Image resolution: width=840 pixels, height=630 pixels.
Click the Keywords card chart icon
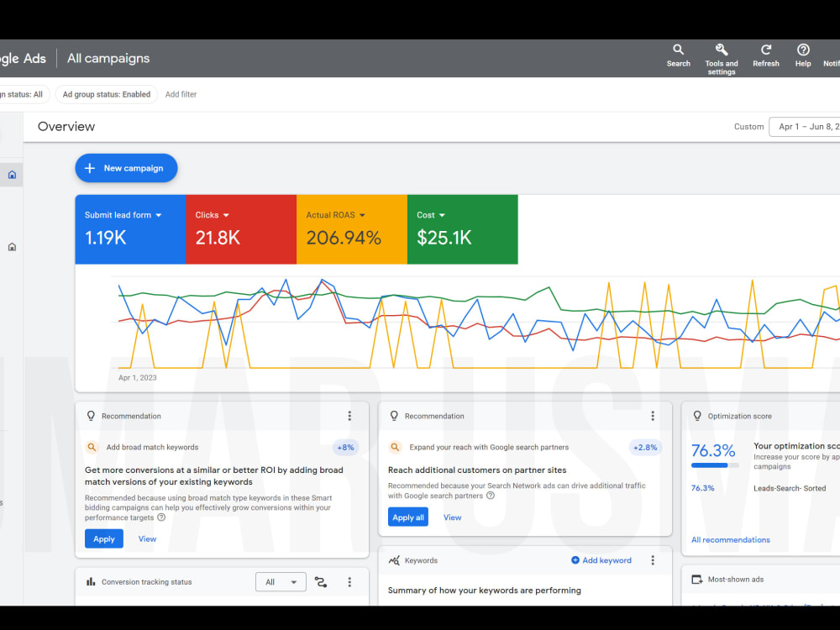pyautogui.click(x=394, y=560)
